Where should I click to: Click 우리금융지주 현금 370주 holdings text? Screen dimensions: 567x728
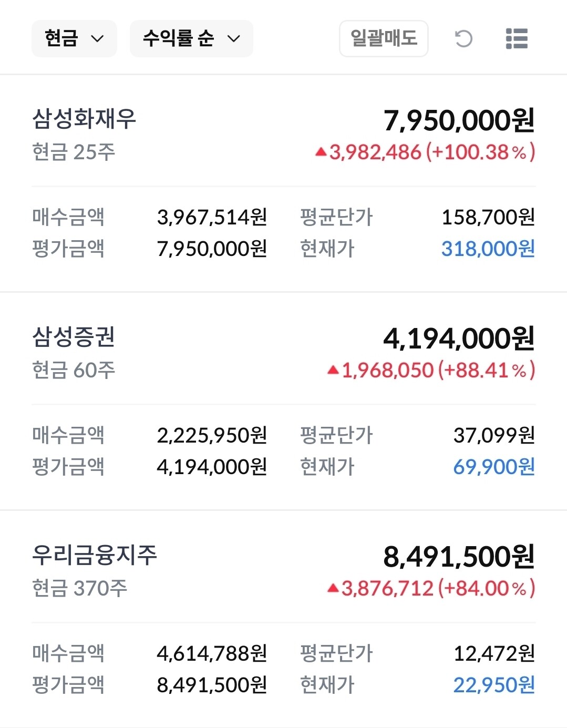[x=79, y=588]
